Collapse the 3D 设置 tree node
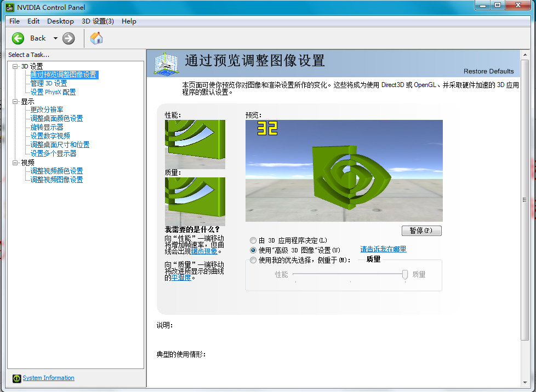 tap(15, 66)
